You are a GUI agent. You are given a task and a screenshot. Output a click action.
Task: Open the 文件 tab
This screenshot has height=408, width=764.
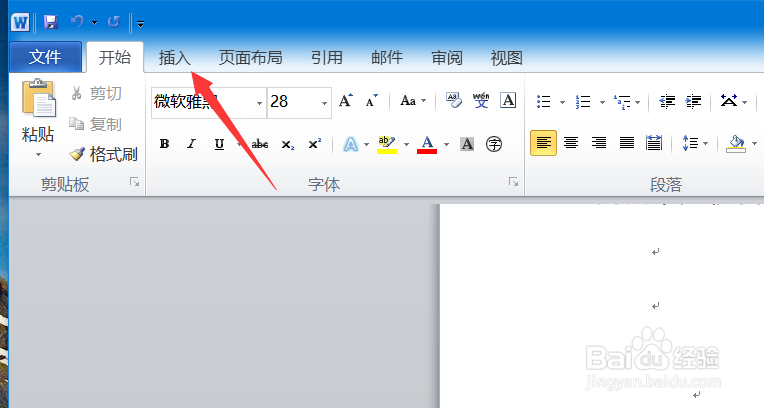(45, 57)
